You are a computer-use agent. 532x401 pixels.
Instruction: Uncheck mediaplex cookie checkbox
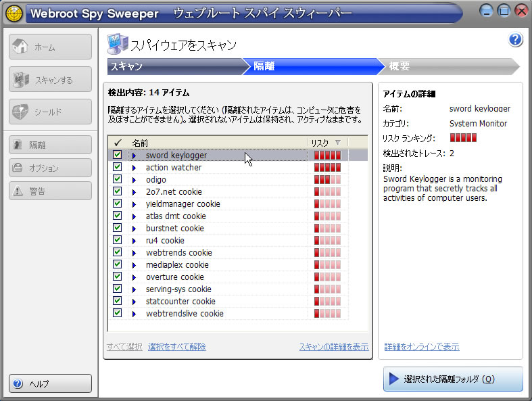[x=118, y=264]
